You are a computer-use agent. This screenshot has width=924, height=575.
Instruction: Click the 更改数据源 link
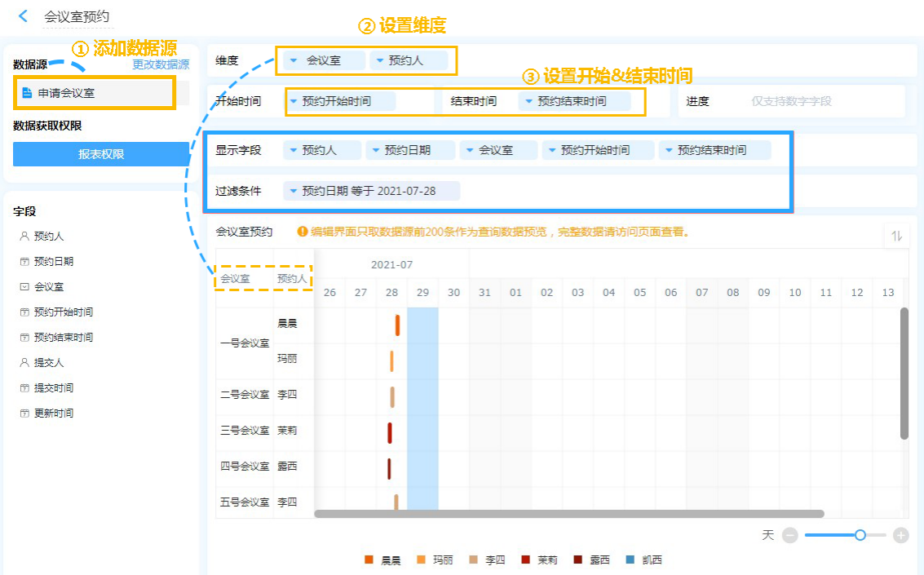pos(161,64)
